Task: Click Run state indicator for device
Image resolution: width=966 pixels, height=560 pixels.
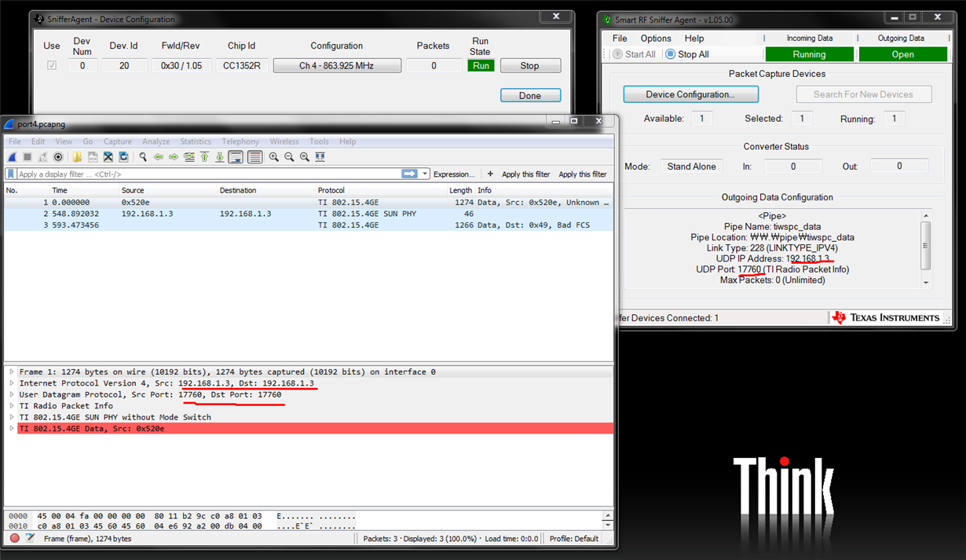Action: point(481,66)
